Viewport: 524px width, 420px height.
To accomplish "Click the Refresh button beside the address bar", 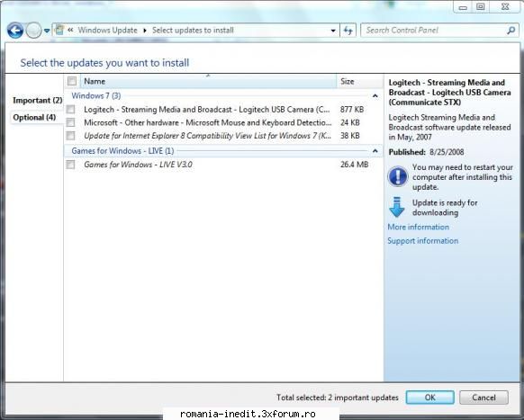I will coord(348,31).
